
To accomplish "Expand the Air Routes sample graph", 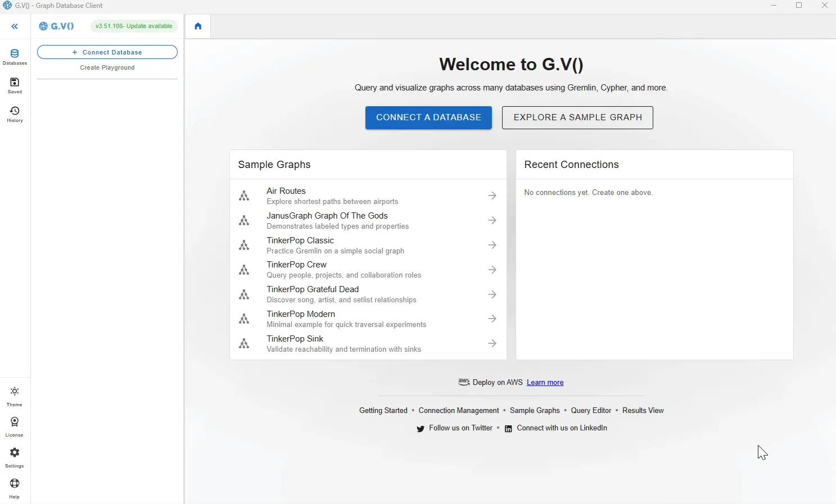I will pos(492,196).
